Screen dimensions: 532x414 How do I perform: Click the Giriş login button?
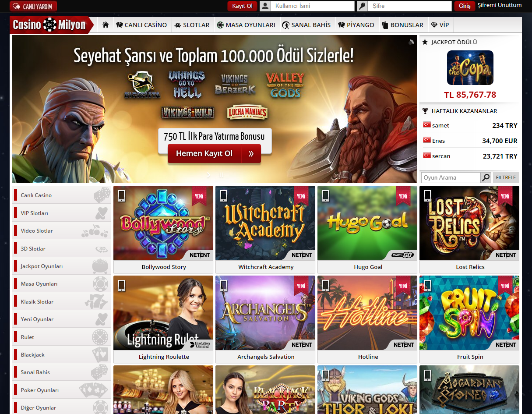[465, 6]
